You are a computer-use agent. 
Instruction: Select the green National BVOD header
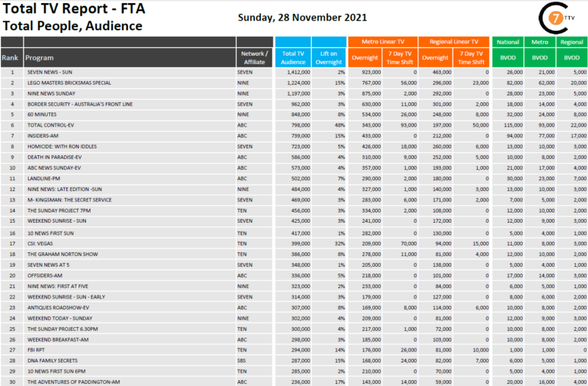[x=508, y=49]
